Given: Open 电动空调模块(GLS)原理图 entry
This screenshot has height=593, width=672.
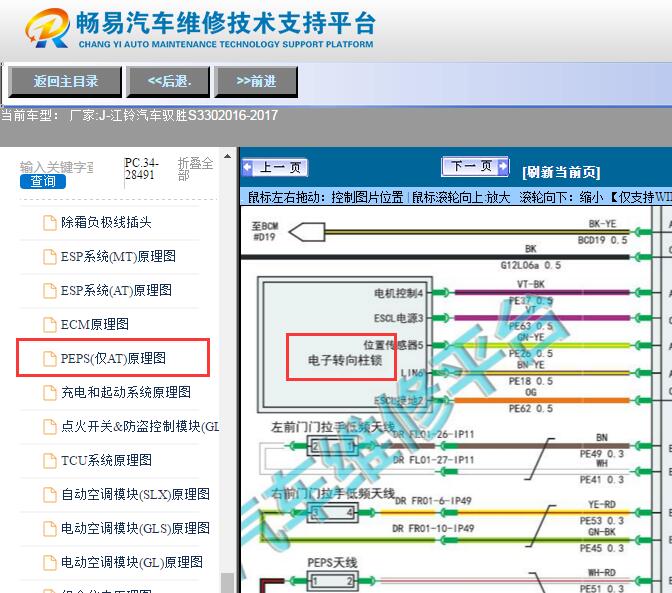Looking at the screenshot, I should [135, 528].
